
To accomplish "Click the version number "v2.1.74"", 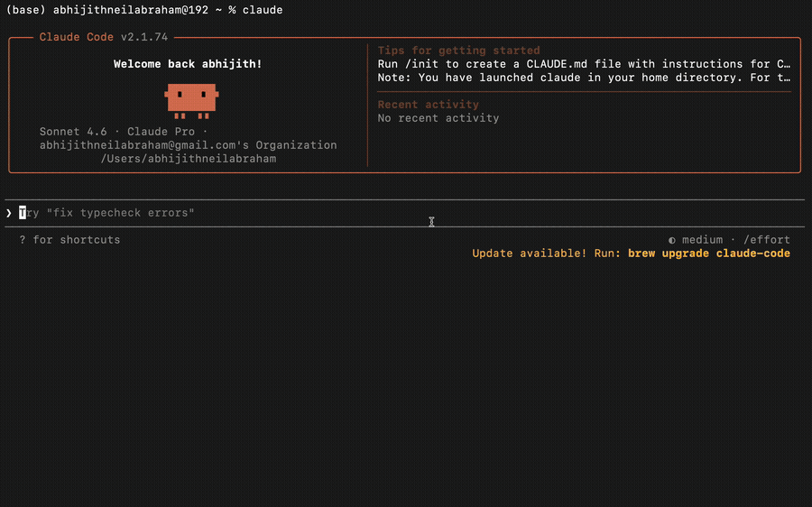I will pyautogui.click(x=144, y=37).
